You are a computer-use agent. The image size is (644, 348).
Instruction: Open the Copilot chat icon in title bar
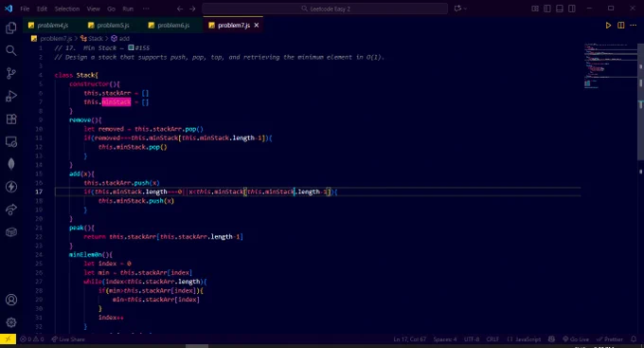[x=457, y=9]
